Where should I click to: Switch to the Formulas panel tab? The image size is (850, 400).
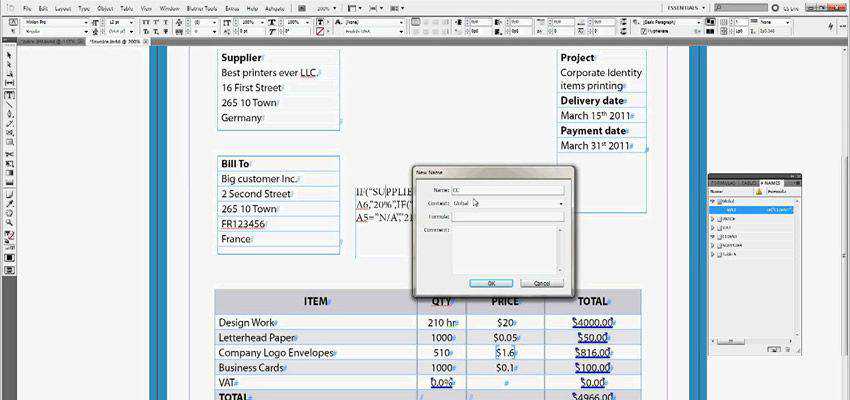pos(722,184)
